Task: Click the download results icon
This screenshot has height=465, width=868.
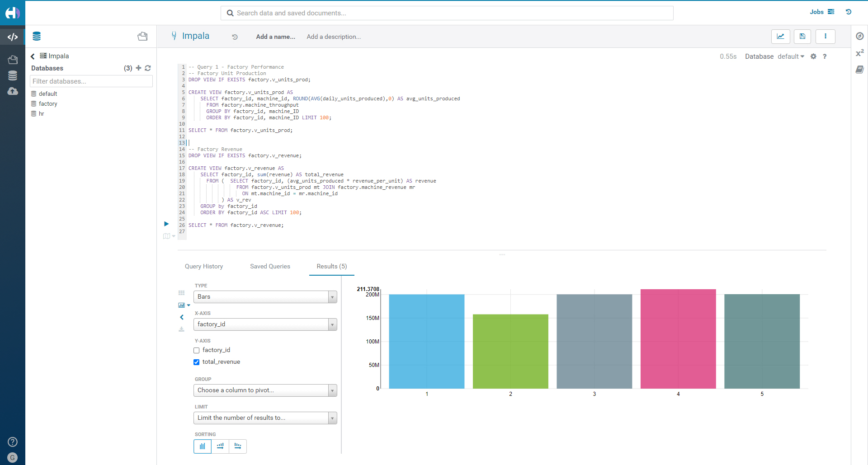Action: pyautogui.click(x=182, y=329)
